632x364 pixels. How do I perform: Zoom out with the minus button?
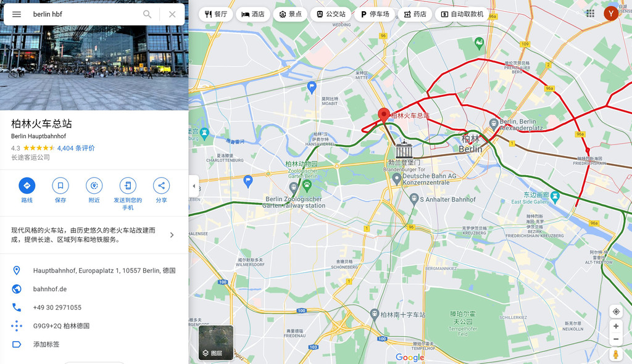(616, 339)
